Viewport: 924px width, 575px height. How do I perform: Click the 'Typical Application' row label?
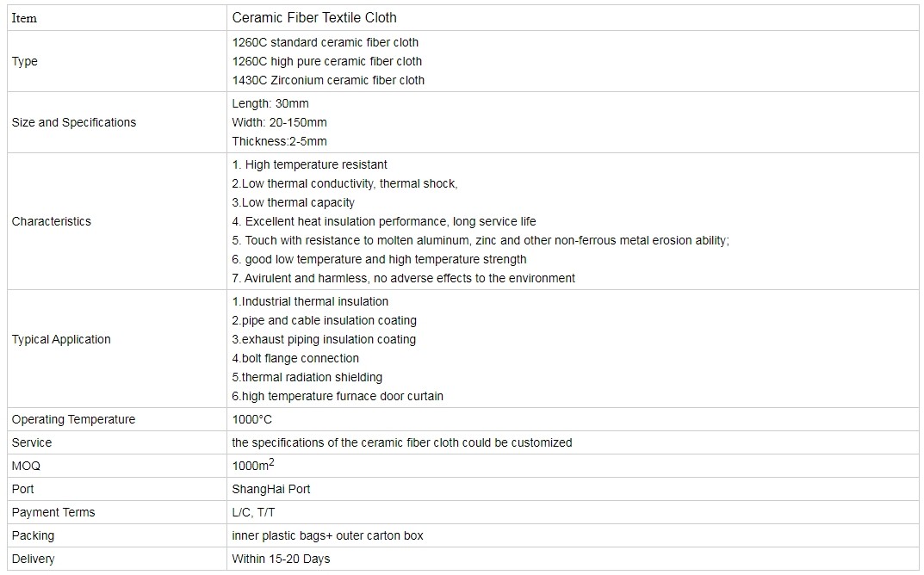61,339
